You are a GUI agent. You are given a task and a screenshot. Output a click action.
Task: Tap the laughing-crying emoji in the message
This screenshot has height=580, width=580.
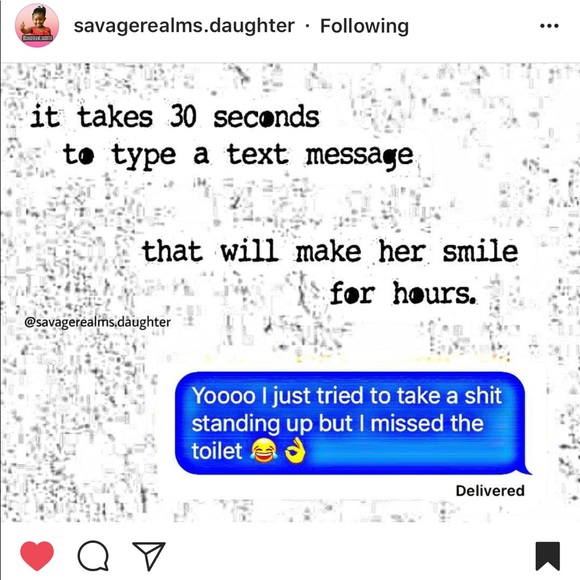[264, 451]
